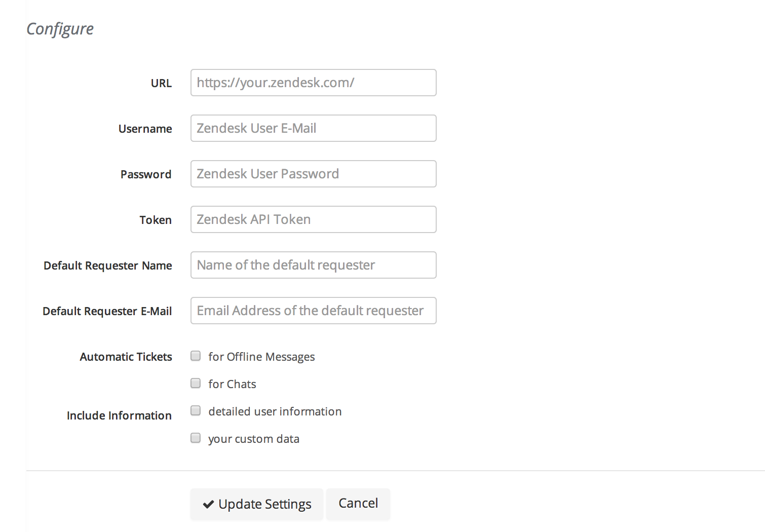Click into the Zendesk User E-Mail field
765x532 pixels.
[314, 128]
